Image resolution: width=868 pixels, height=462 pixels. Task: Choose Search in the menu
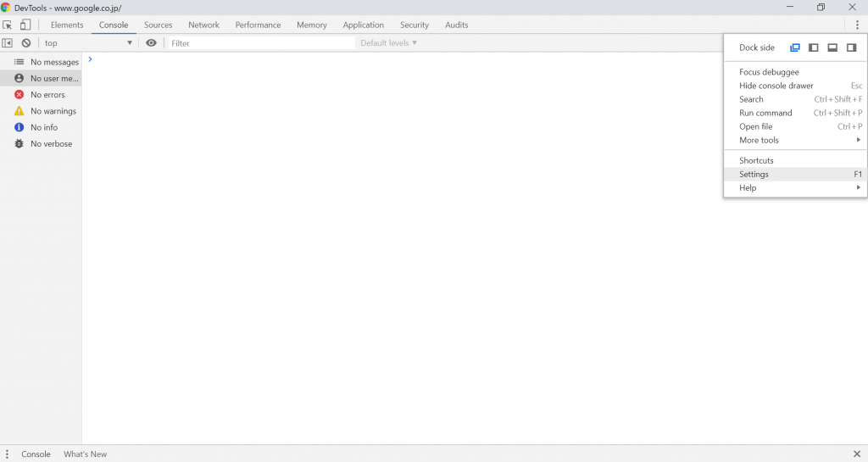(x=795, y=99)
